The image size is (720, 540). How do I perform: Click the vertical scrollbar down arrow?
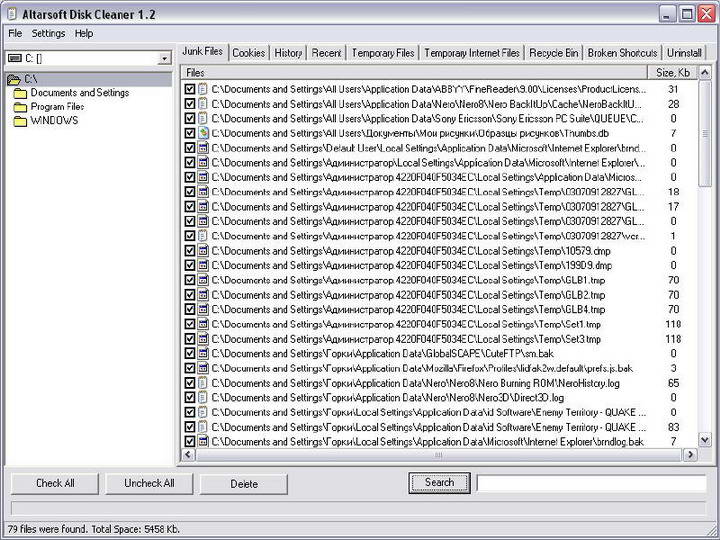point(704,440)
